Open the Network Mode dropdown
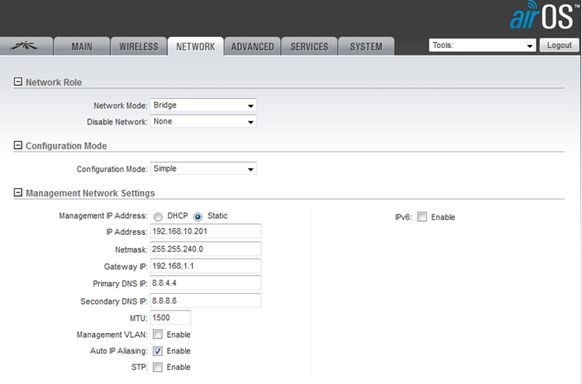Viewport: 582px width, 384px height. [x=203, y=105]
